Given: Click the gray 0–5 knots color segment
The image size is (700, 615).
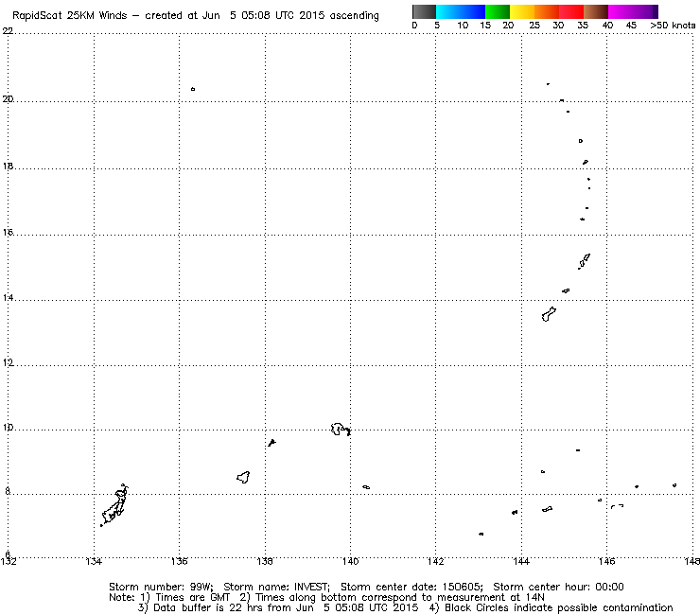Looking at the screenshot, I should click(x=424, y=11).
